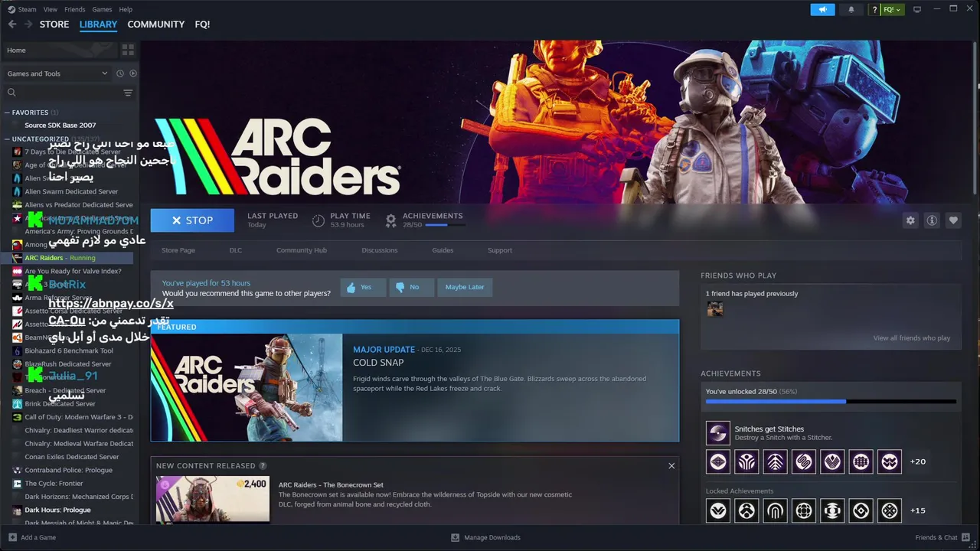Click the recent activity clock icon
This screenshot has width=980, height=551.
[x=120, y=73]
